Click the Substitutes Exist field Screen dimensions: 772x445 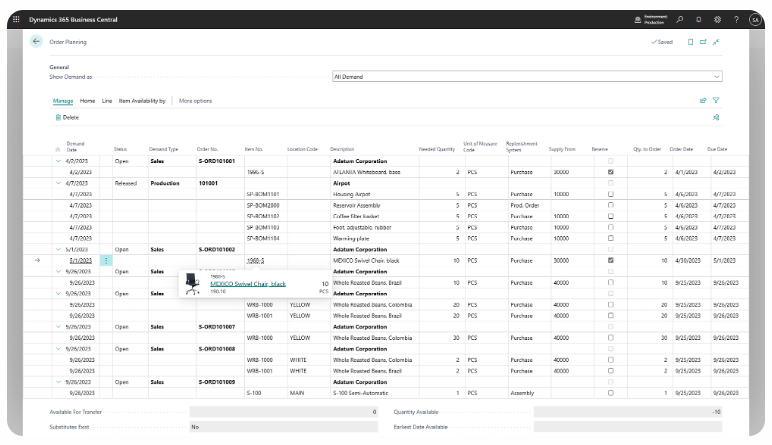(284, 427)
